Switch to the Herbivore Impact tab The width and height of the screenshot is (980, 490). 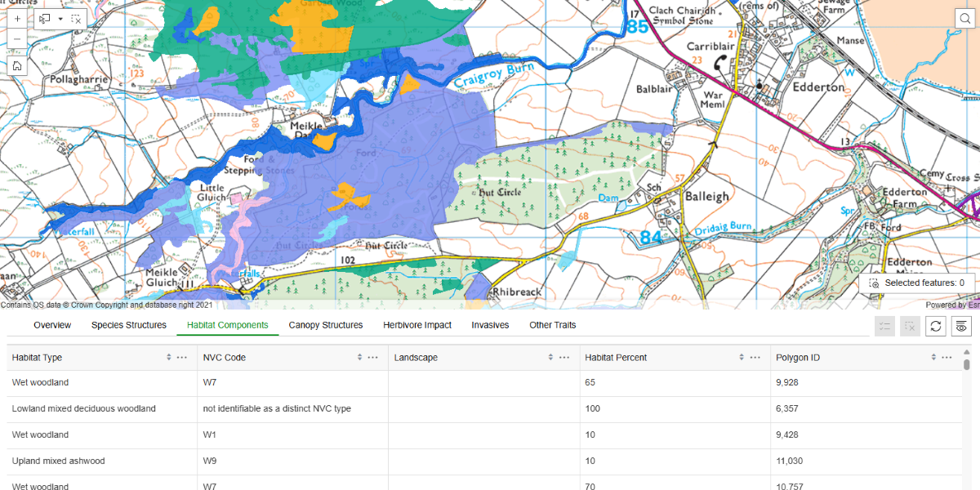[417, 325]
